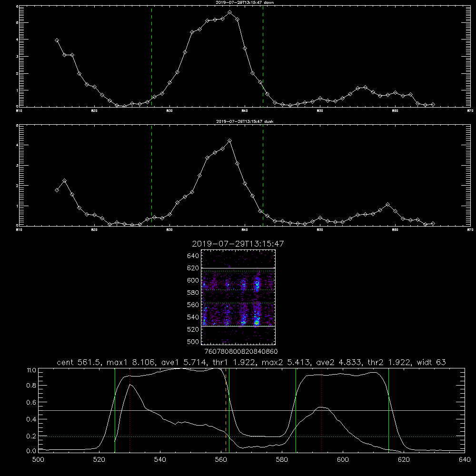Viewport: 476px width, 476px height.
Task: Click the primary peak of lower curve near 530
Action: coord(130,385)
